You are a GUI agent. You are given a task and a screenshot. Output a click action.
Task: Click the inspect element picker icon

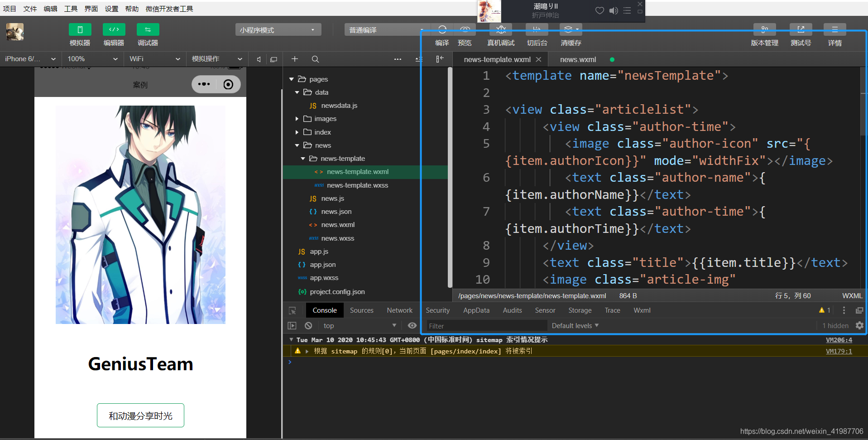pyautogui.click(x=293, y=310)
